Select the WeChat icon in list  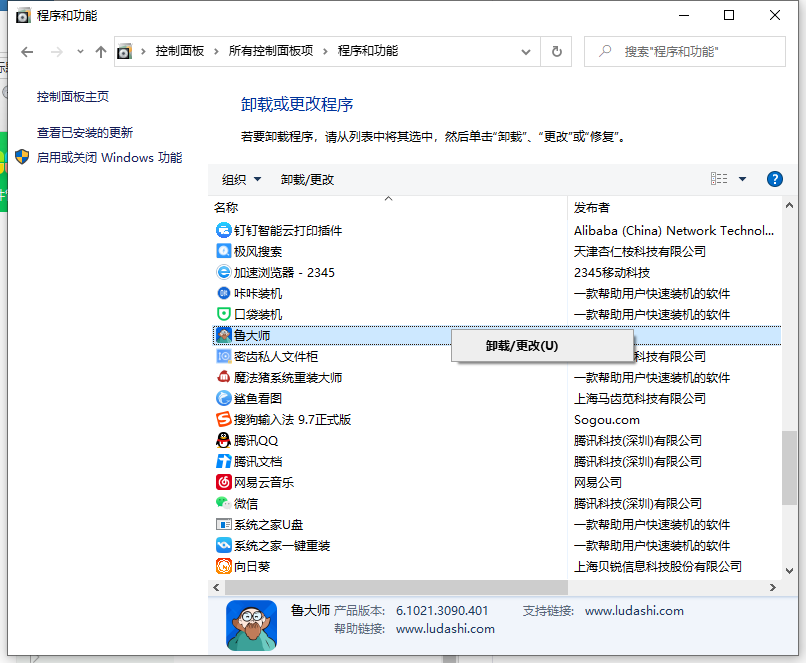tap(224, 503)
